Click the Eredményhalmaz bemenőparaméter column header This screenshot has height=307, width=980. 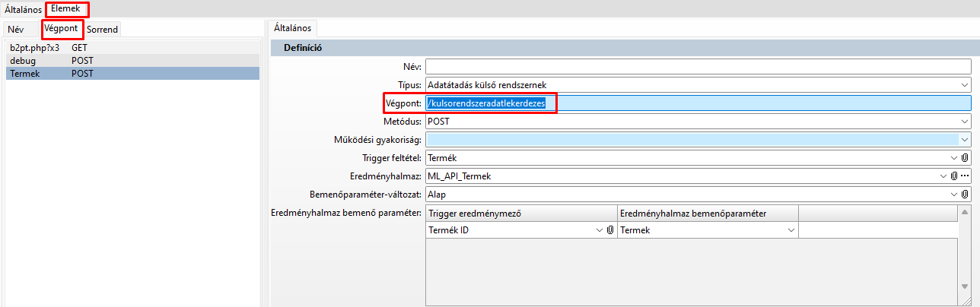708,213
